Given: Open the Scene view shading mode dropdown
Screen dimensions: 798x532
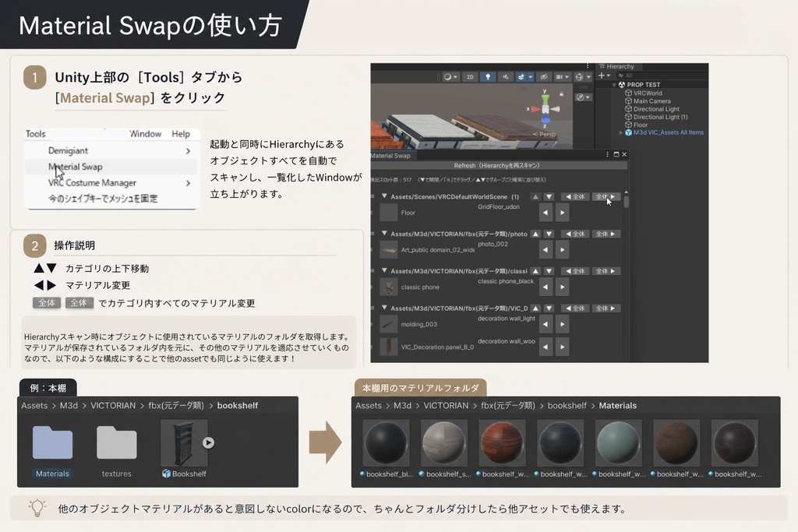Looking at the screenshot, I should pyautogui.click(x=450, y=77).
